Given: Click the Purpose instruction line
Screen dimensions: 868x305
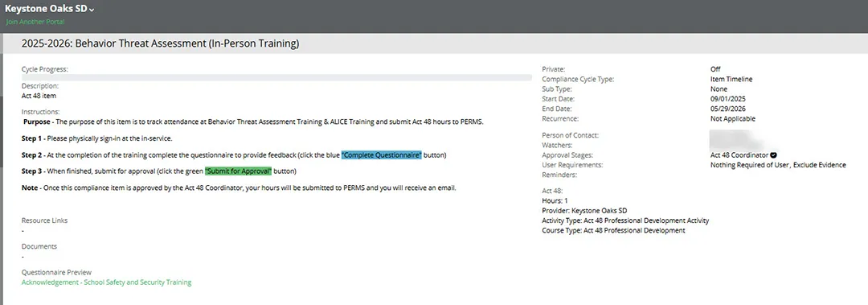Looking at the screenshot, I should pyautogui.click(x=253, y=122).
